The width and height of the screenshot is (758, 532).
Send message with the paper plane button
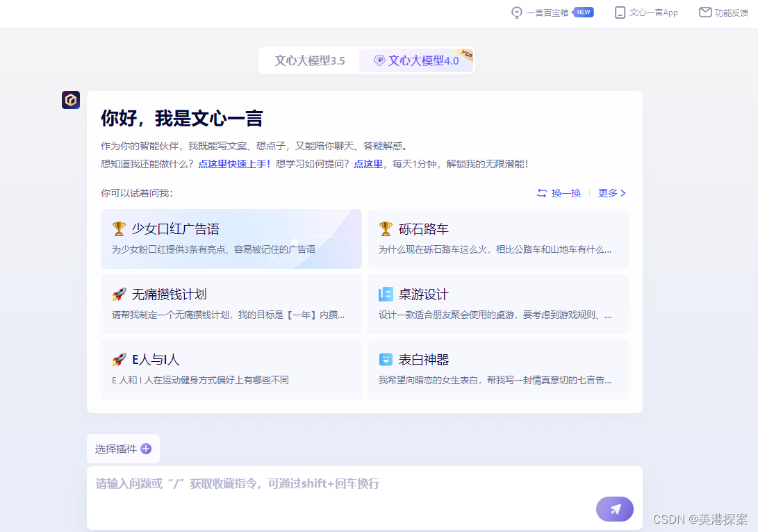(x=615, y=509)
